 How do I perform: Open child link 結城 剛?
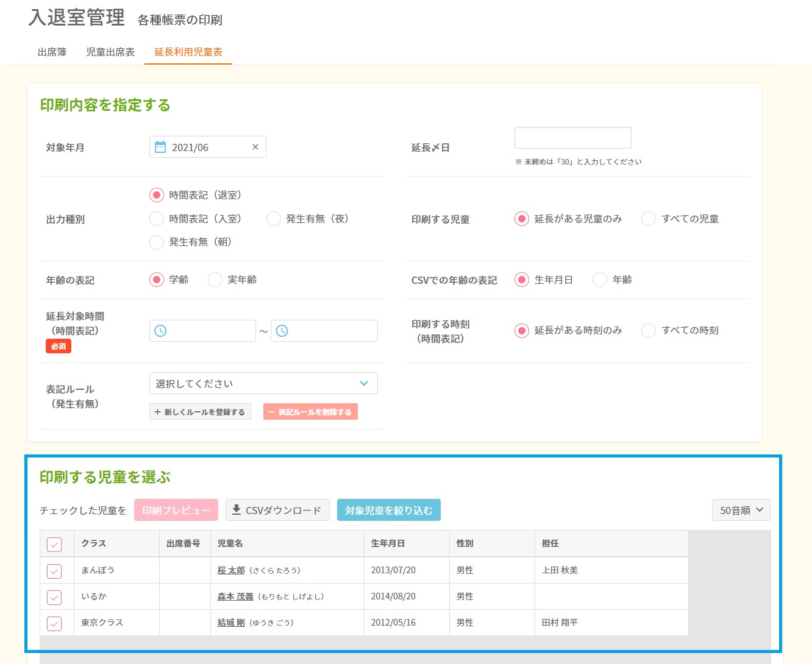click(x=231, y=623)
